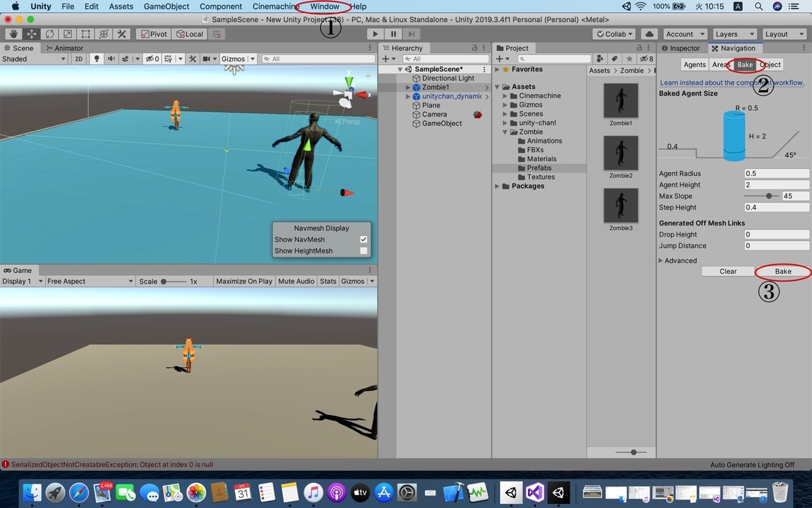Add a new object in Hierarchy
The height and width of the screenshot is (508, 812).
pos(388,59)
